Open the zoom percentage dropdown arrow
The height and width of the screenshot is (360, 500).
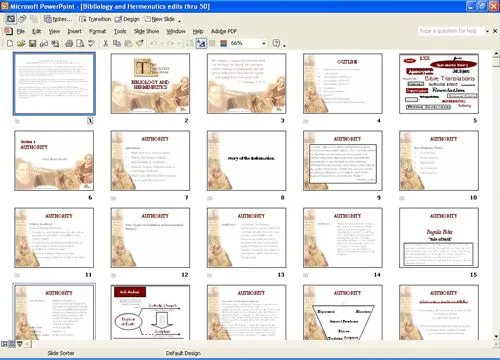coord(264,43)
